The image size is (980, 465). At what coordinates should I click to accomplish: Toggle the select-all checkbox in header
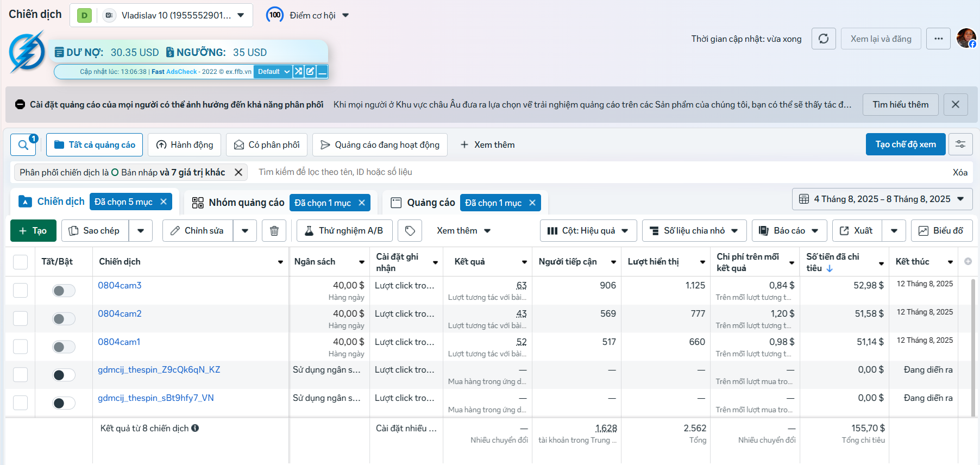pos(20,262)
